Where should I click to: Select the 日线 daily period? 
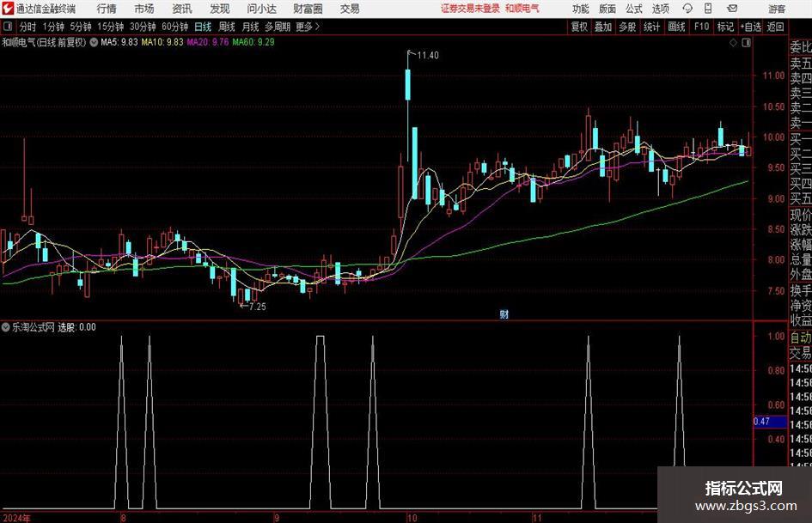pyautogui.click(x=203, y=27)
